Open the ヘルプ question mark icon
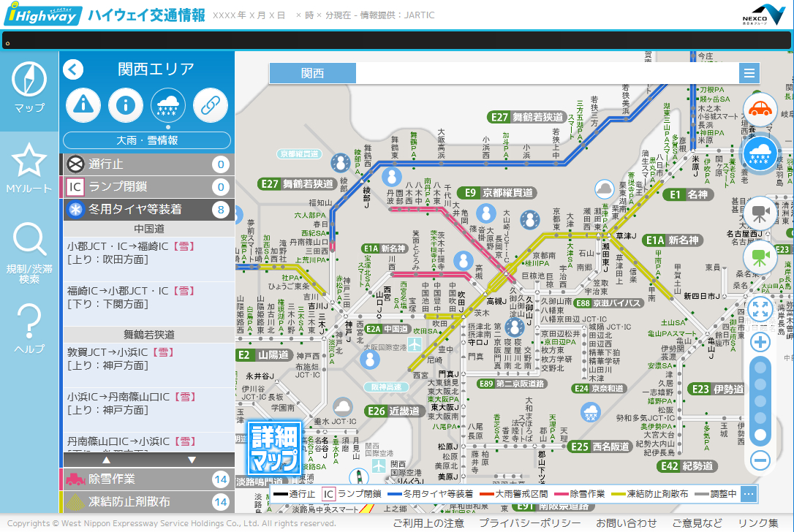 click(29, 321)
